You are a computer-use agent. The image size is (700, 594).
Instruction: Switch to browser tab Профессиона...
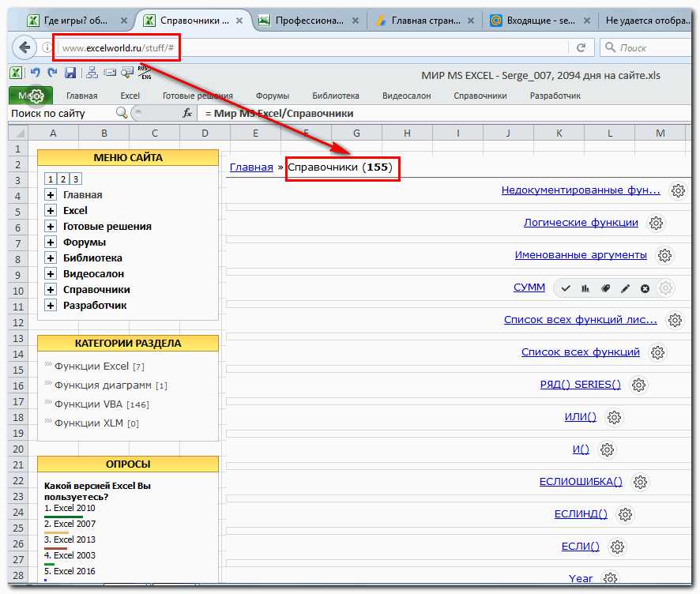(x=309, y=21)
